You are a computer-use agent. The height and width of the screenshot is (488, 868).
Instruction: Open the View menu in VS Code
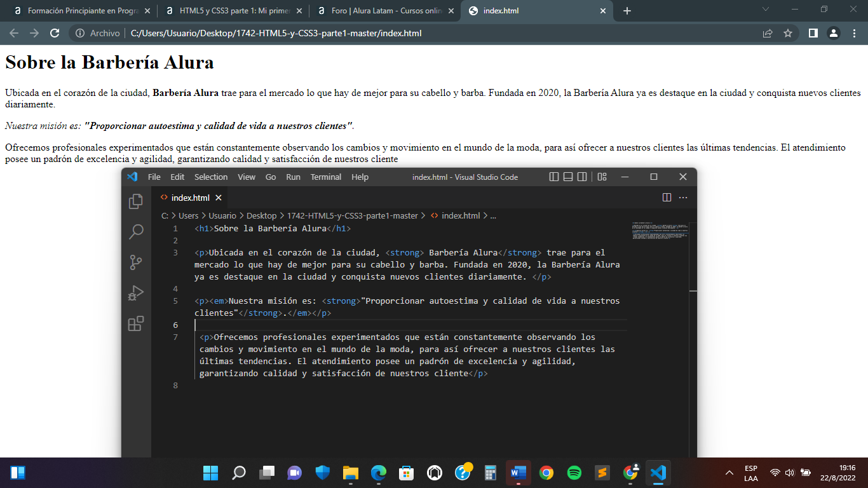(x=247, y=177)
